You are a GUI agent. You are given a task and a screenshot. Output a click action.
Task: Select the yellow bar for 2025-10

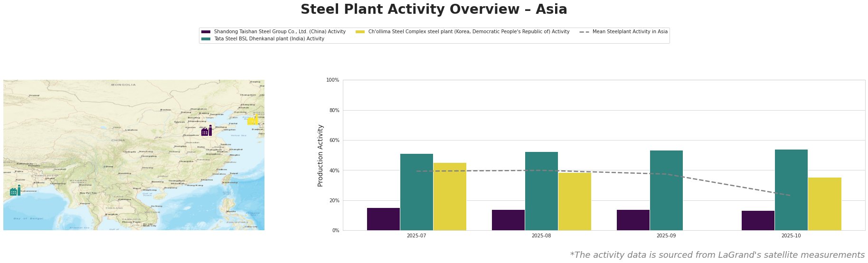(x=824, y=204)
